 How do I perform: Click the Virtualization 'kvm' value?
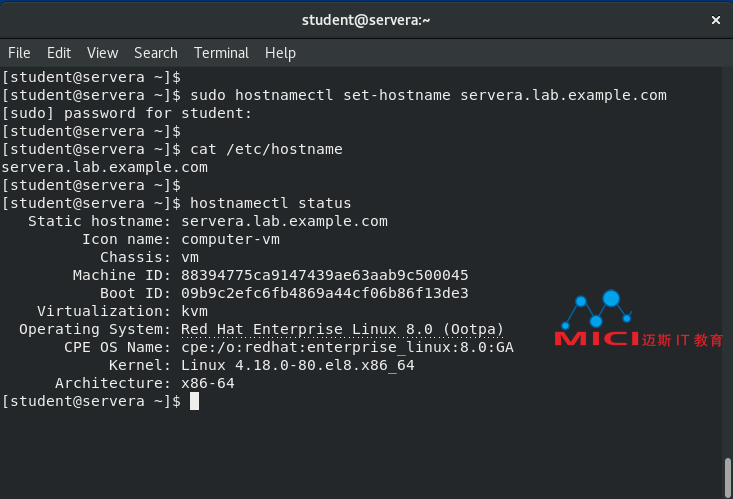tap(194, 311)
